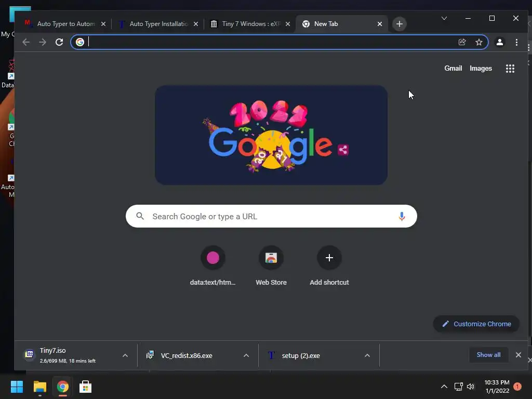
Task: Open Chrome's three-dot menu
Action: pyautogui.click(x=516, y=42)
